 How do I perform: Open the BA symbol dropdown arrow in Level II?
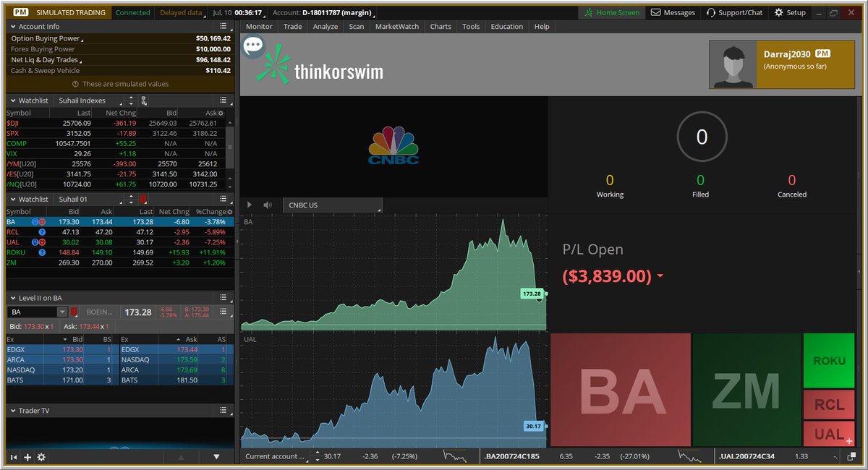62,312
